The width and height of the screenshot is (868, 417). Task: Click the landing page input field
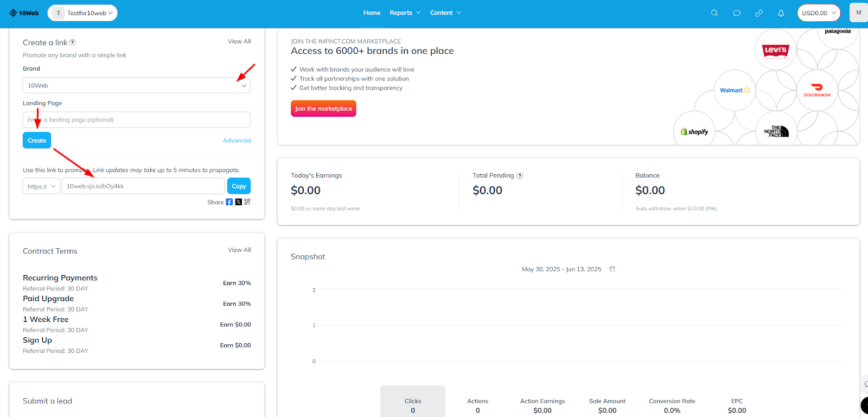pos(137,119)
